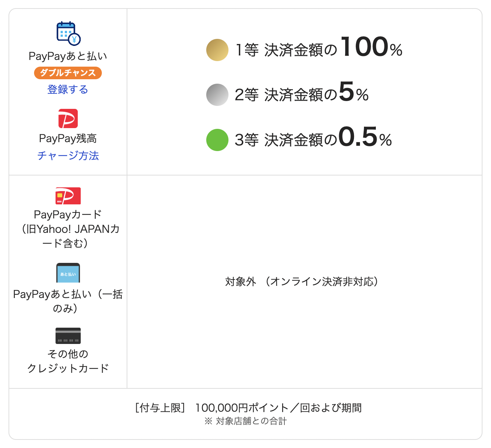Viewport: 491px width, 448px height.
Task: Click the 付与上限 100,000円ポイント text
Action: tap(249, 408)
